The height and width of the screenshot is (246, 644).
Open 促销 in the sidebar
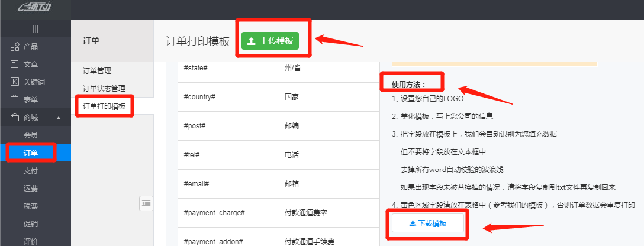pos(31,224)
